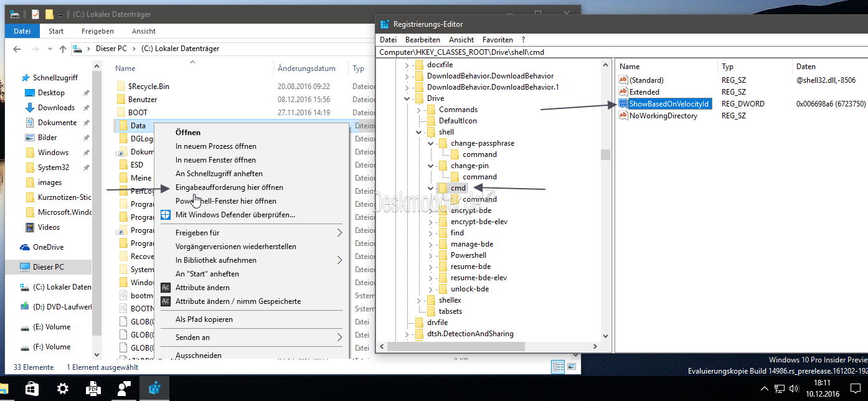Open the Freigeben ribbon tab in Explorer
868x401 pixels.
click(97, 31)
